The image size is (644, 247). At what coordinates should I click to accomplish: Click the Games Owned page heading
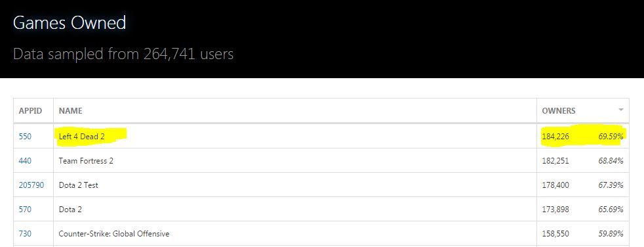click(70, 22)
